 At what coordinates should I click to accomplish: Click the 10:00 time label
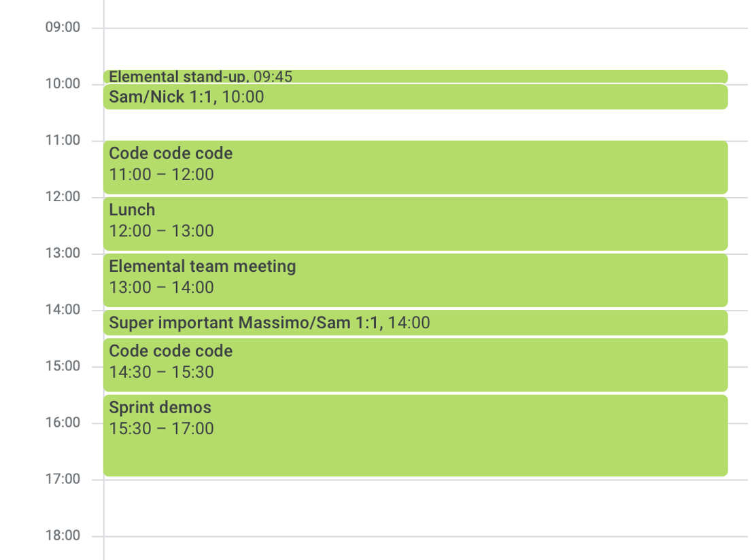pos(63,84)
